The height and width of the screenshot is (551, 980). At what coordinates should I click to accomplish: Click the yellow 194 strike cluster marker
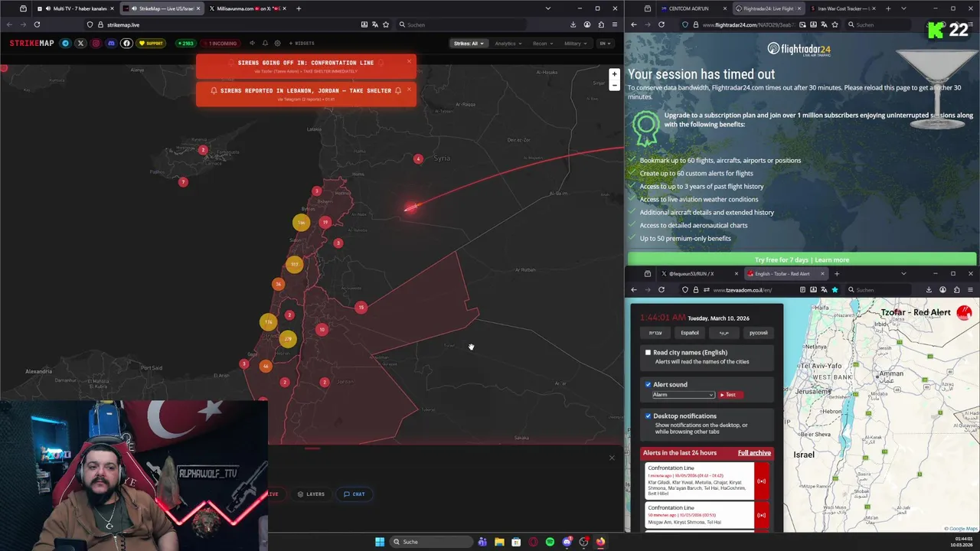(x=301, y=222)
